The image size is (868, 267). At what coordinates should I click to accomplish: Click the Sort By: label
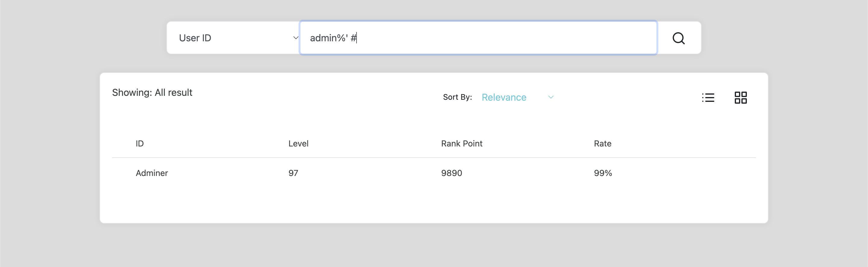point(457,97)
